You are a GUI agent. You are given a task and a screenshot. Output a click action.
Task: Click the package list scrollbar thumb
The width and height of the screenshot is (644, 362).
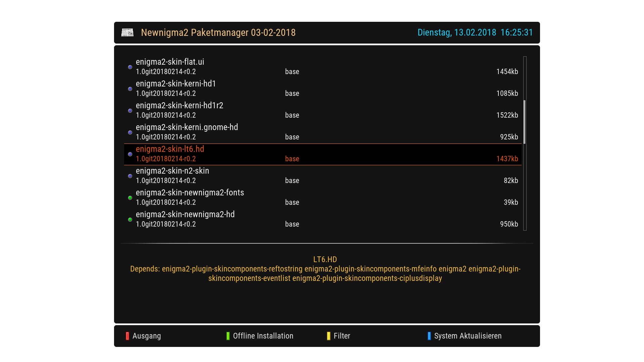pyautogui.click(x=525, y=122)
